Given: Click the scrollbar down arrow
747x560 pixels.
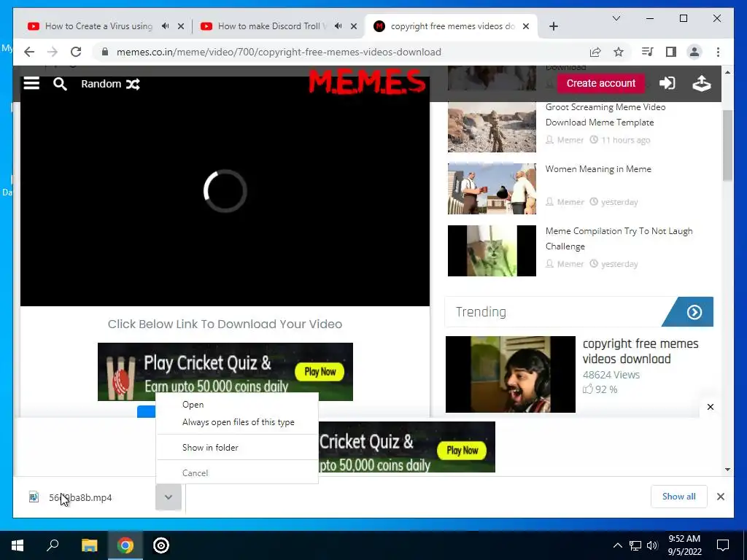Looking at the screenshot, I should click(727, 470).
